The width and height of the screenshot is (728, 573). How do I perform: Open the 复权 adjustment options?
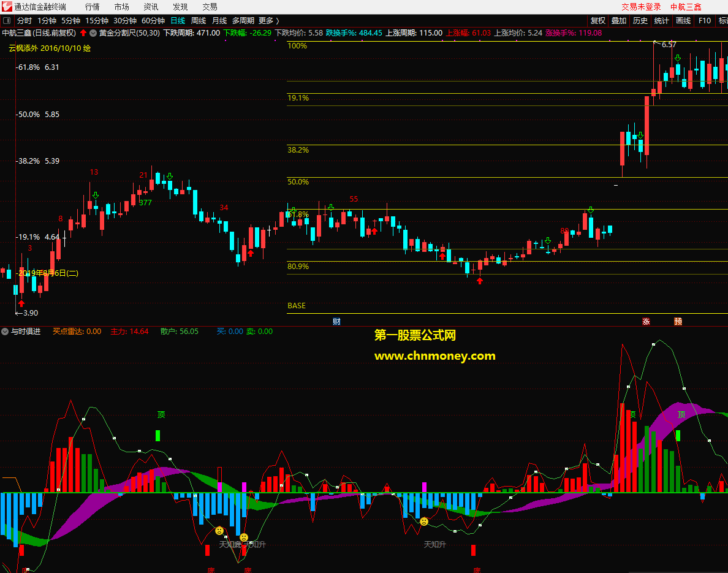pos(598,20)
